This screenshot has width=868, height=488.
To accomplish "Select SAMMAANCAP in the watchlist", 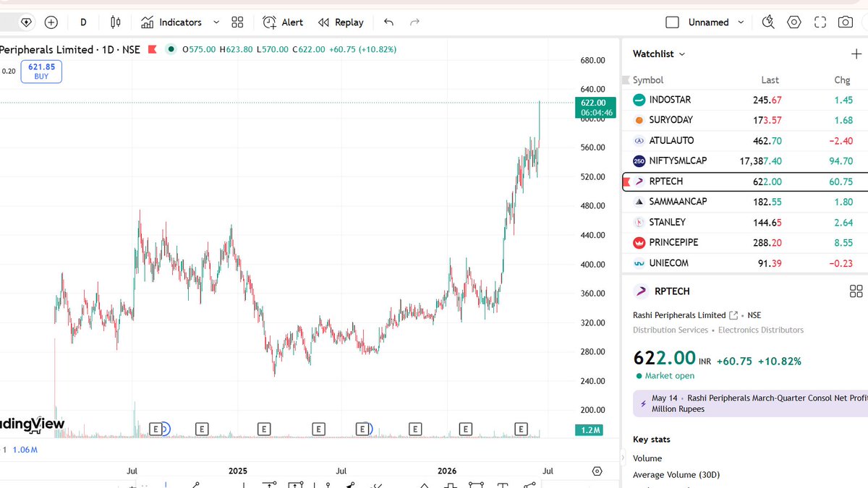I will coord(745,202).
